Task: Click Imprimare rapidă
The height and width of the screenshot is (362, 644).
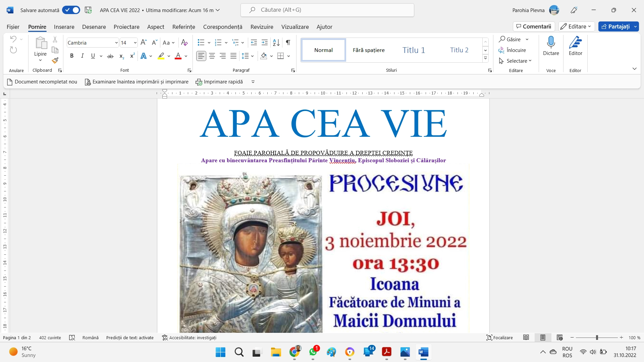Action: coord(219,82)
